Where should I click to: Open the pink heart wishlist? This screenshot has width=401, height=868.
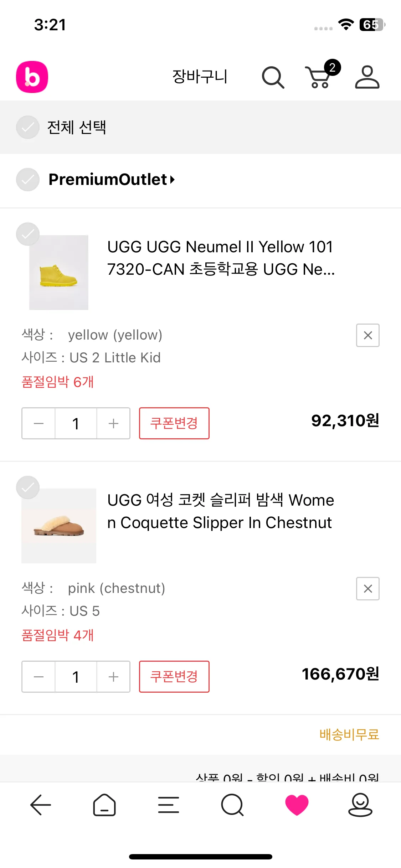click(297, 805)
